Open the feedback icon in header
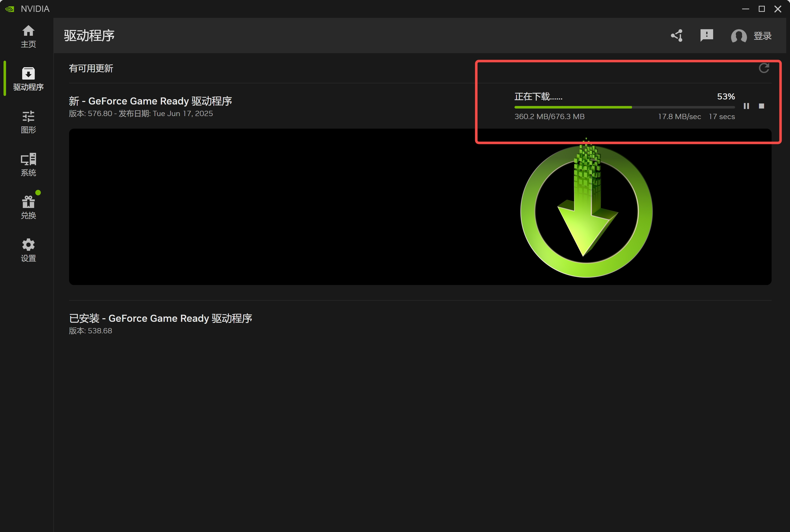 coord(707,36)
